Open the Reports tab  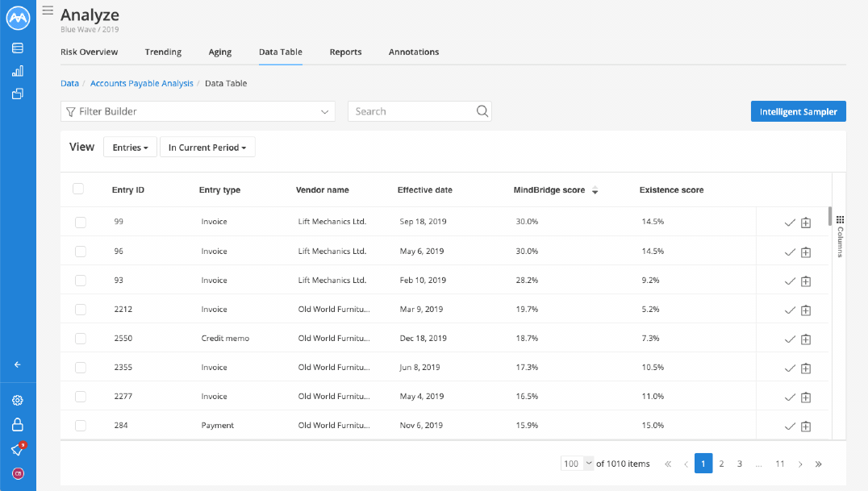point(345,52)
